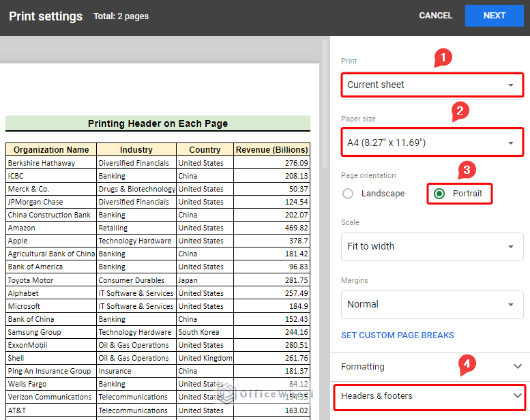Click the Agricultural Bank of China cell
This screenshot has height=420, width=530.
[x=51, y=254]
